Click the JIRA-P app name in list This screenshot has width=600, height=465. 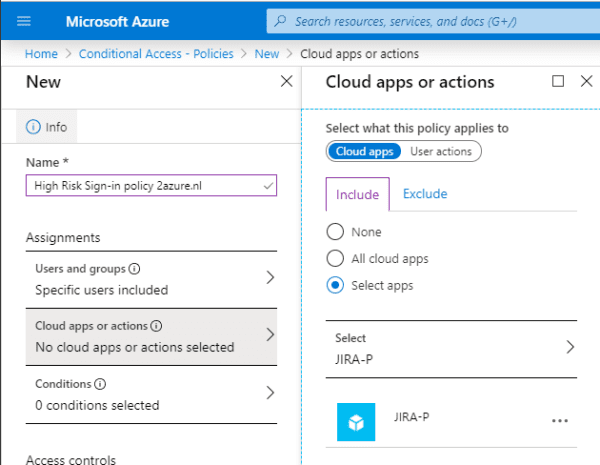point(412,417)
